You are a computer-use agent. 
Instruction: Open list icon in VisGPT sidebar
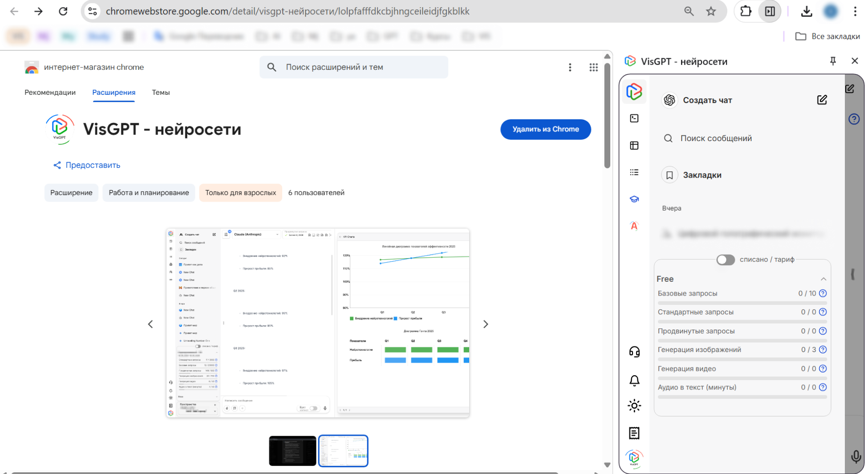click(x=634, y=172)
